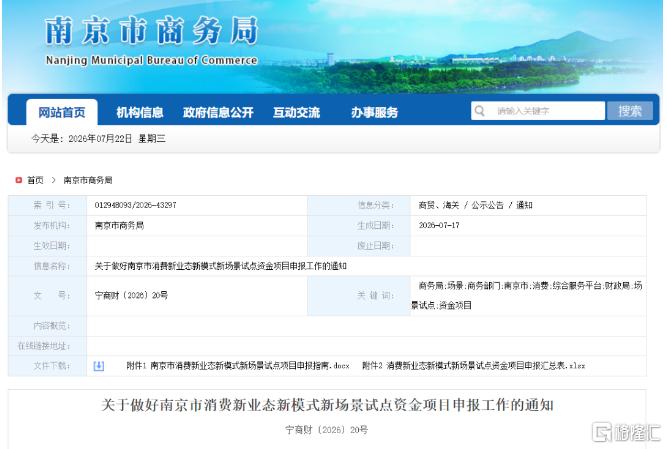
Task: Click the watermark logo at bottom right
Action: coord(626,432)
